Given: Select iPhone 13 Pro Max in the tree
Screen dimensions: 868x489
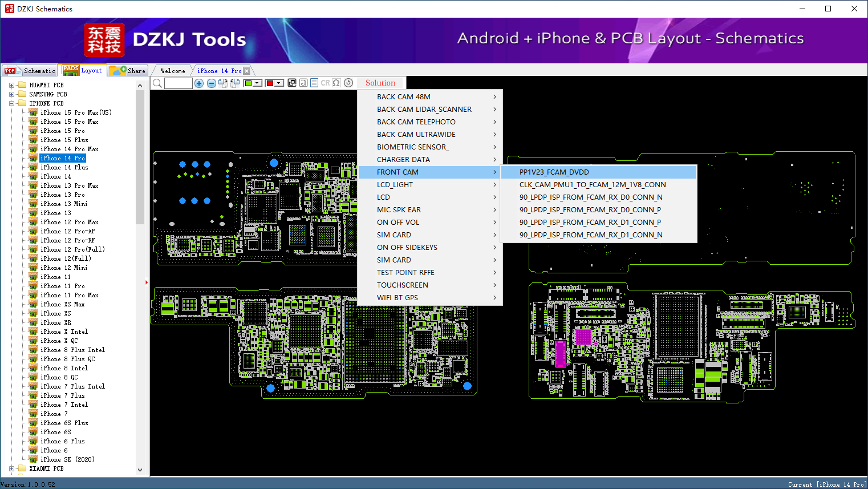Looking at the screenshot, I should click(x=70, y=185).
